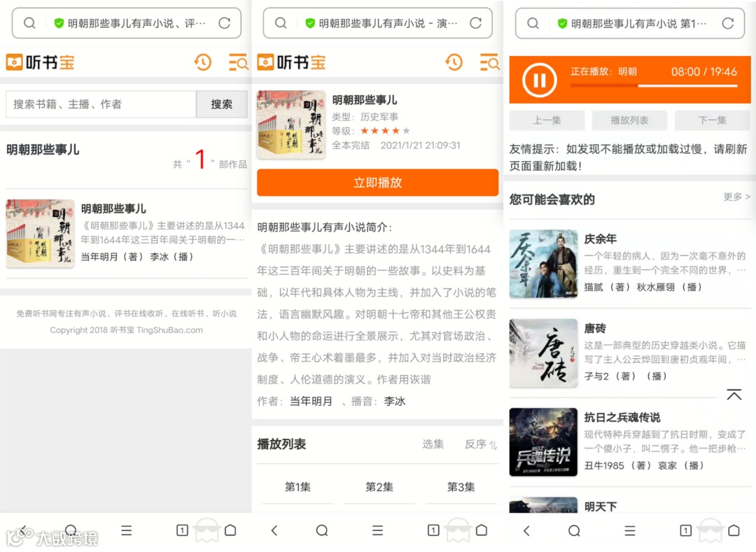
Task: Go home in first phone's bottom bar
Action: pos(230,530)
